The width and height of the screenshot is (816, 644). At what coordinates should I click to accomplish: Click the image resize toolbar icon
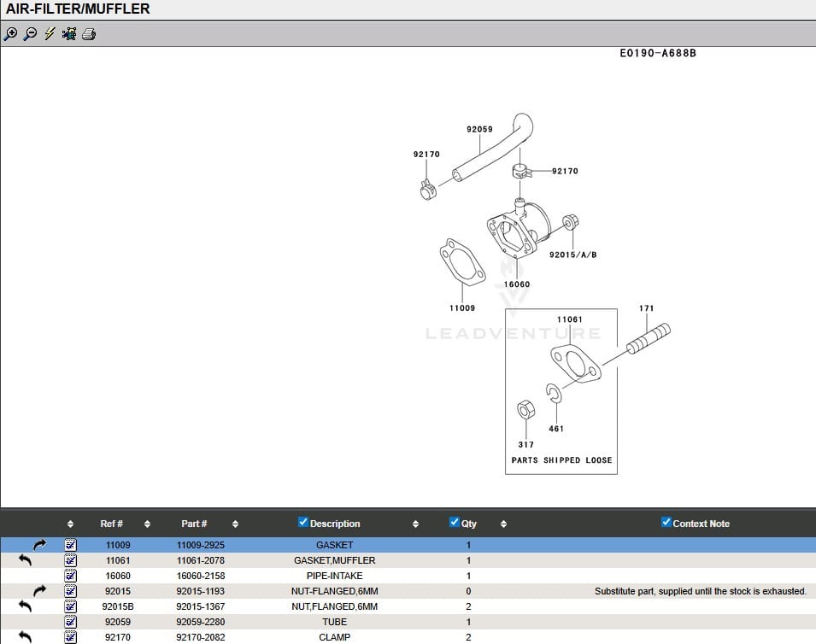68,33
